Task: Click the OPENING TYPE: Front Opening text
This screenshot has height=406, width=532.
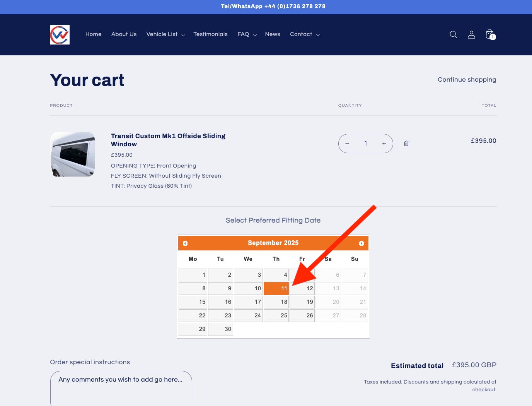Action: (153, 166)
